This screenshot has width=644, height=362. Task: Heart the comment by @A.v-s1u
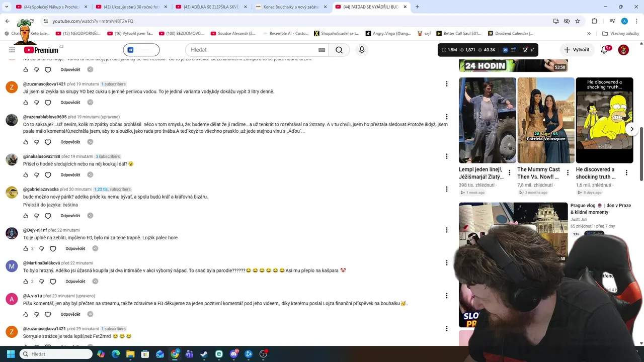point(48,314)
